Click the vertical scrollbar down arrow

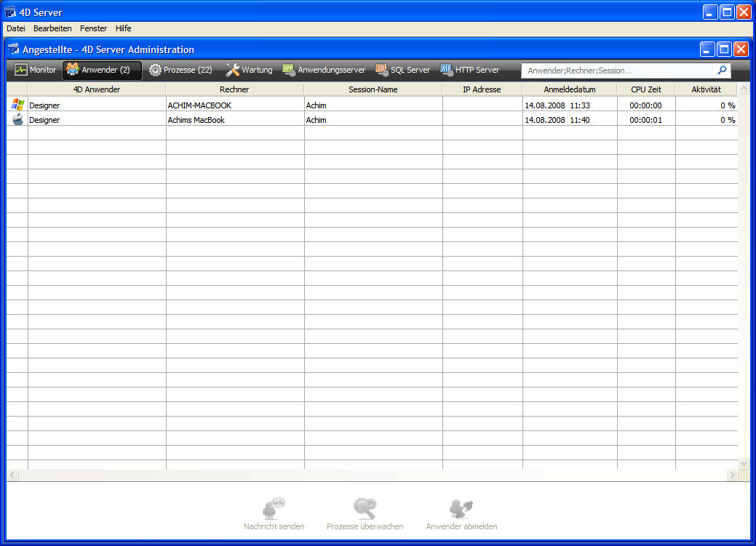(x=744, y=463)
